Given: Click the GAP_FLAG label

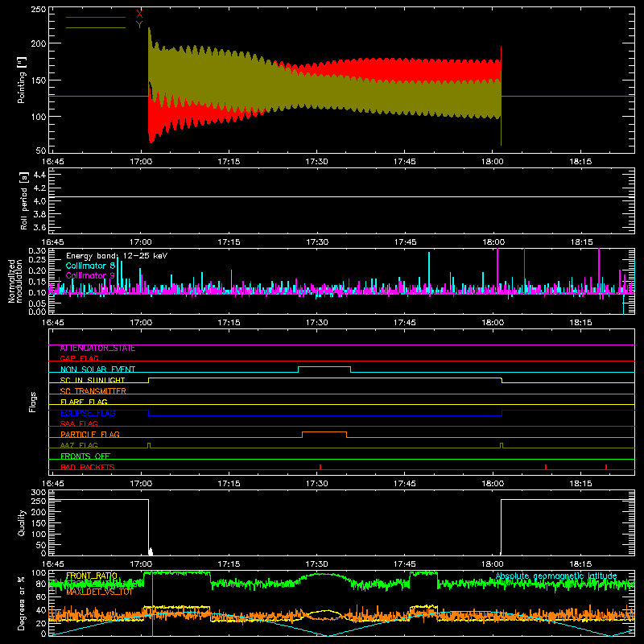Looking at the screenshot, I should coord(79,358).
